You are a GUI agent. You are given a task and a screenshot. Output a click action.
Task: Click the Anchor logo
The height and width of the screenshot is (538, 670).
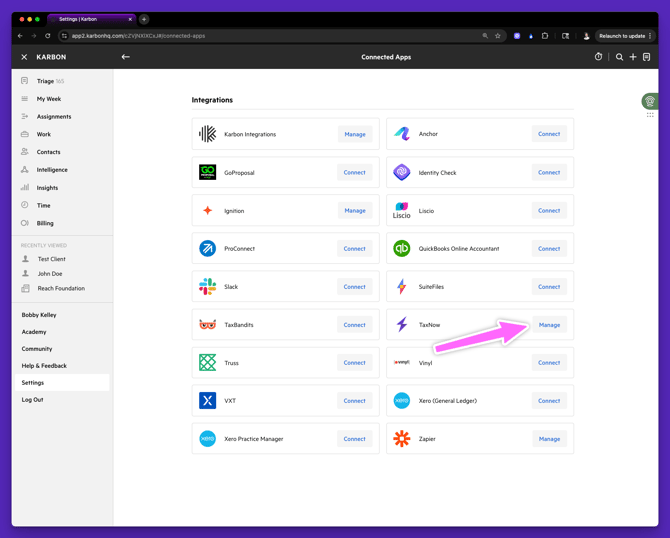tap(402, 134)
